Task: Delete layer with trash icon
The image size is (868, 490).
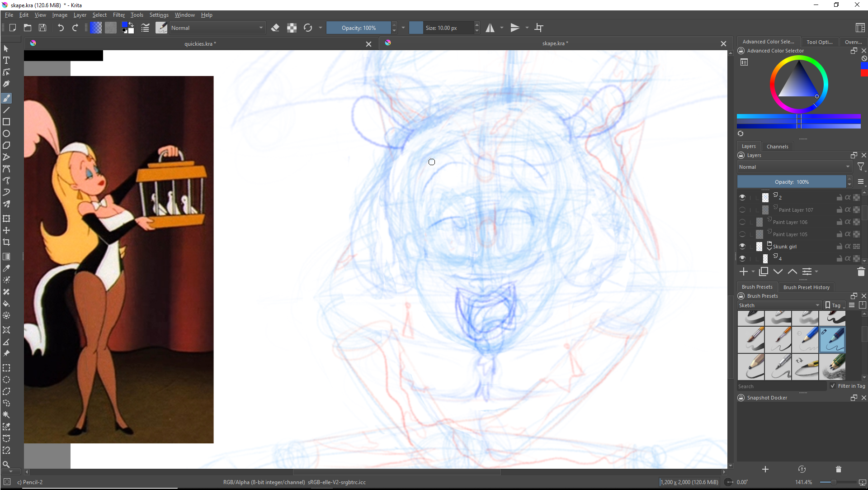Action: (x=861, y=271)
